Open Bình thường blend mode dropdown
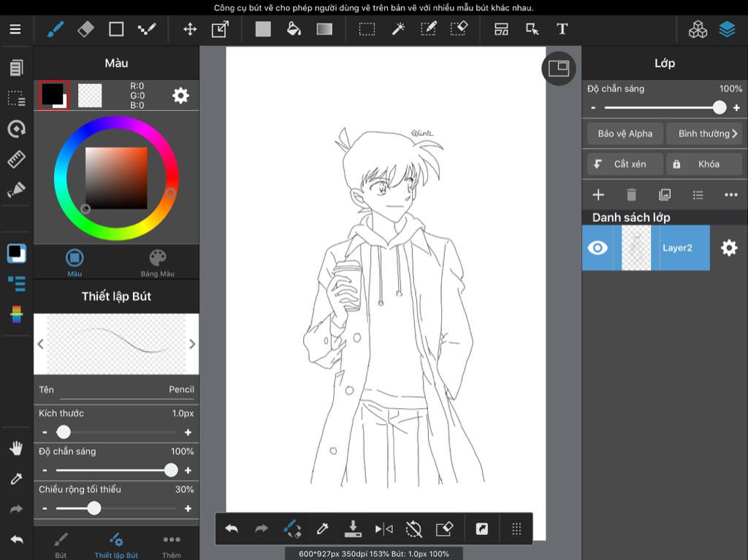Viewport: 748px width, 560px height. point(705,134)
